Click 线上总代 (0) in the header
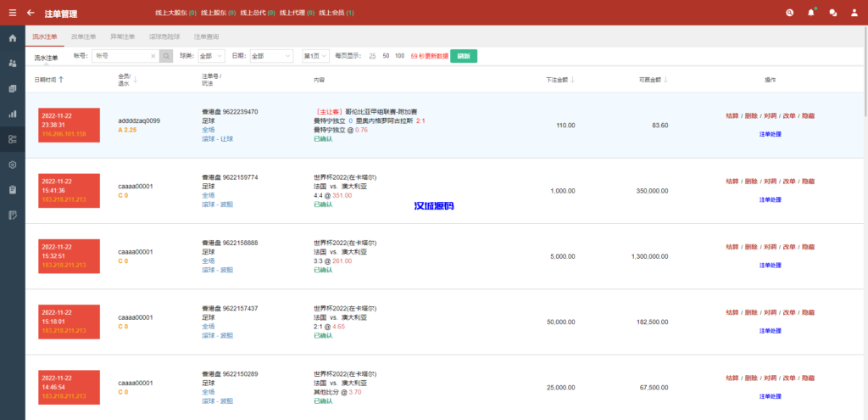Viewport: 868px width, 420px height. (x=258, y=13)
